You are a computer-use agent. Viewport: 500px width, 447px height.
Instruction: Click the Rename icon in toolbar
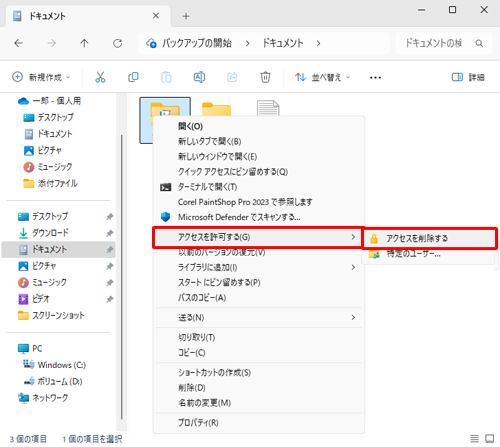[x=199, y=77]
